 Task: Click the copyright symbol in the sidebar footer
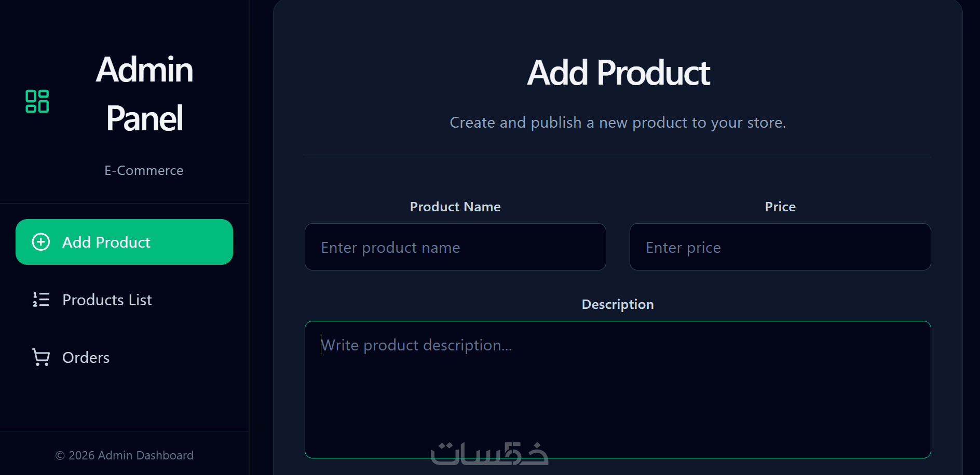coord(60,456)
